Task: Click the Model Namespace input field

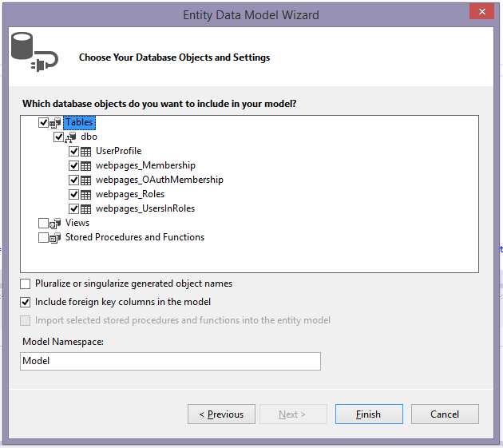Action: pyautogui.click(x=170, y=361)
